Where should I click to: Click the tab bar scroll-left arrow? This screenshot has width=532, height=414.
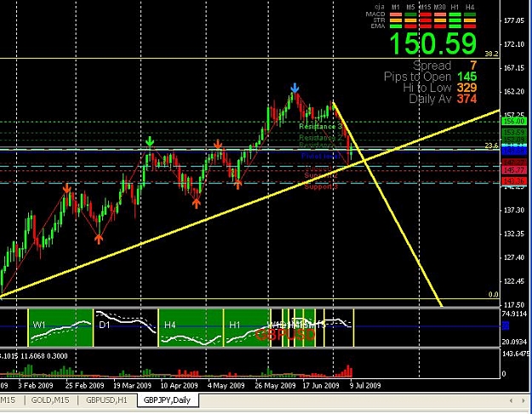pos(512,400)
